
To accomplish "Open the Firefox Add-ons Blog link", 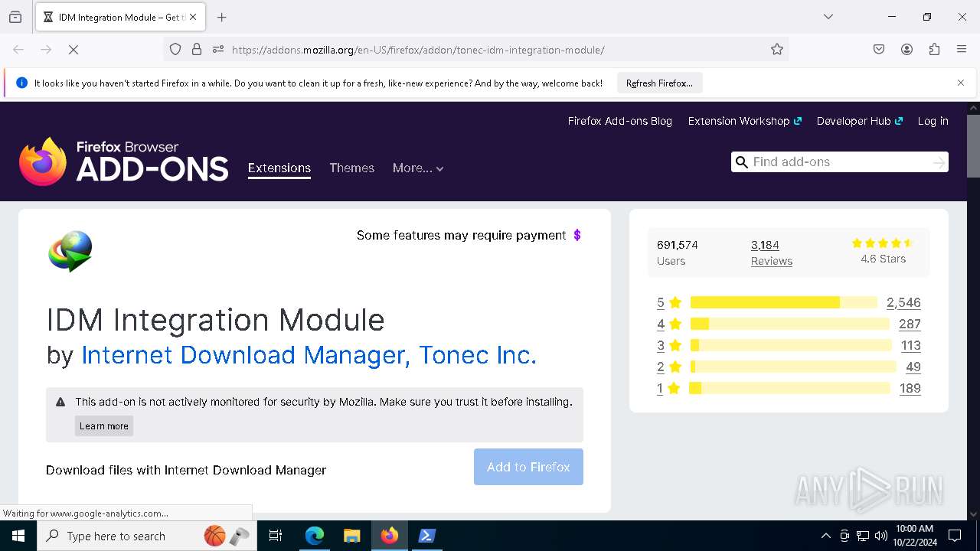I will click(x=619, y=121).
